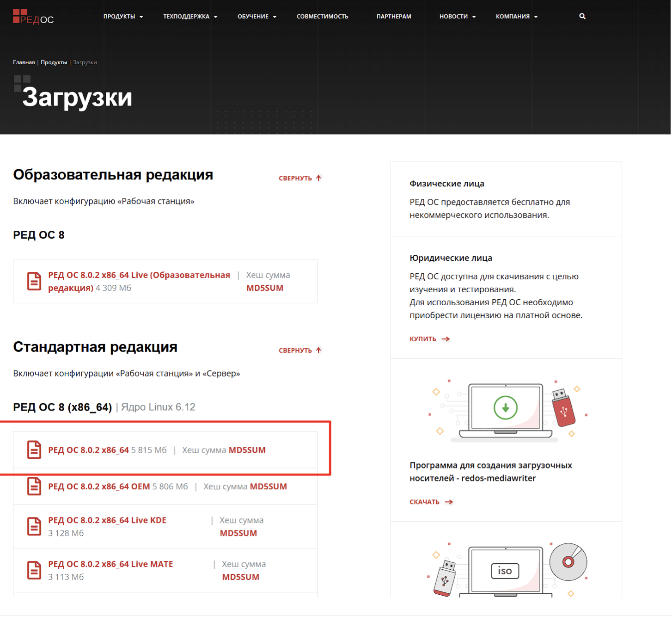
Task: Open the Компания dropdown menu
Action: 517,17
